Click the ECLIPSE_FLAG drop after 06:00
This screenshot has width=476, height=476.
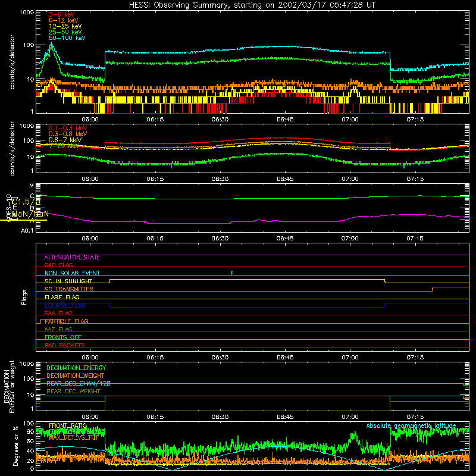[x=110, y=305]
